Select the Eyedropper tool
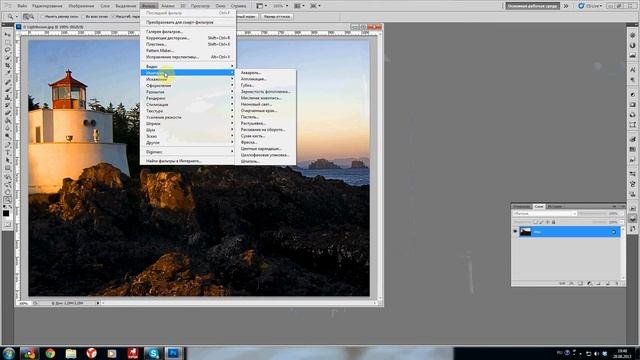This screenshot has height=360, width=640. click(7, 73)
